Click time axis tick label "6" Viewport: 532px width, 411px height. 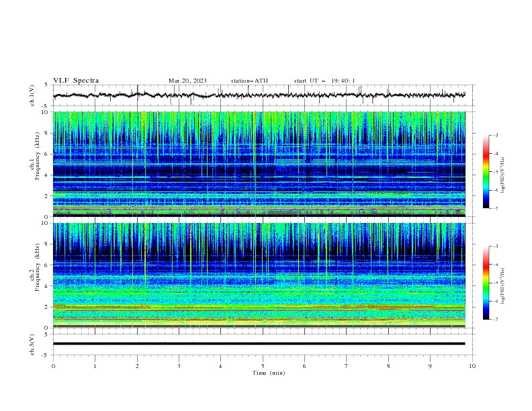[x=304, y=366]
